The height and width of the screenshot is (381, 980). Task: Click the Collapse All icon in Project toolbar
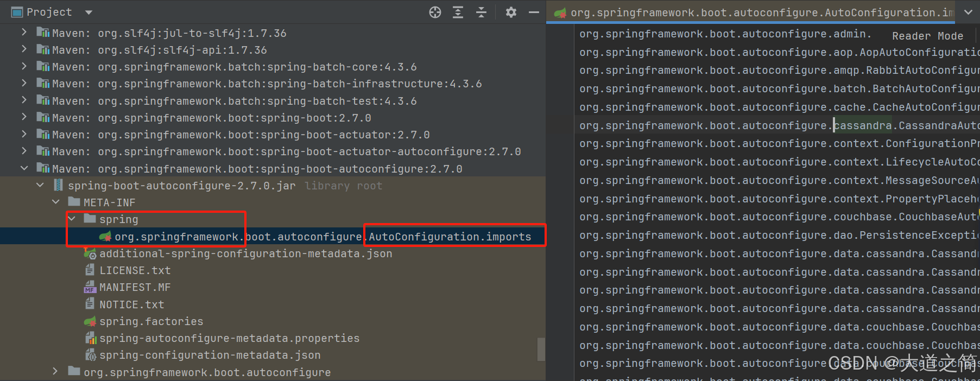pyautogui.click(x=481, y=12)
